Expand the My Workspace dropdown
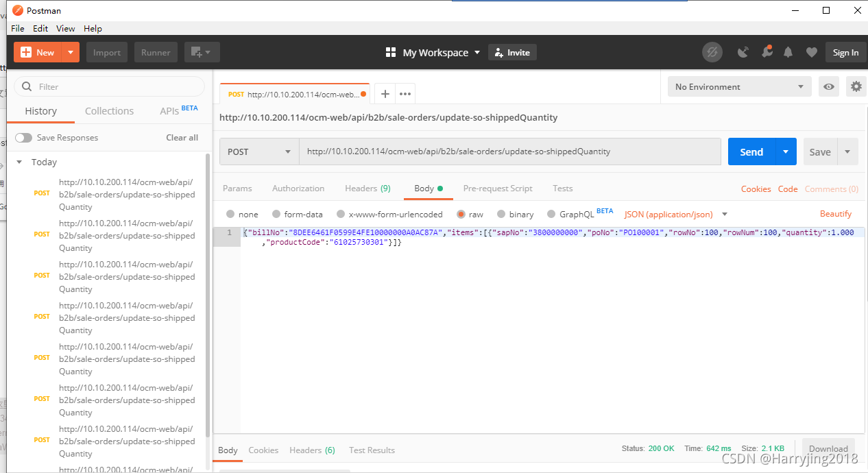 [x=477, y=52]
